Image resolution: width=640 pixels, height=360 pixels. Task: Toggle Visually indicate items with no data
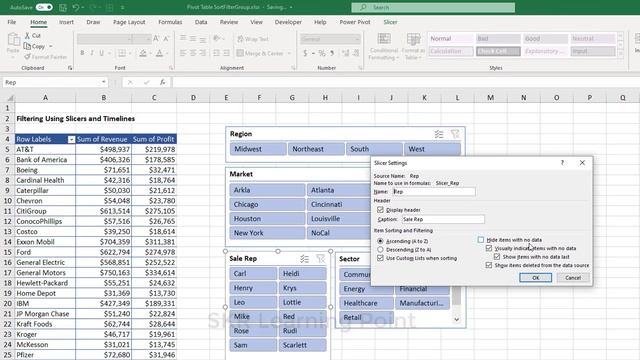coord(489,248)
